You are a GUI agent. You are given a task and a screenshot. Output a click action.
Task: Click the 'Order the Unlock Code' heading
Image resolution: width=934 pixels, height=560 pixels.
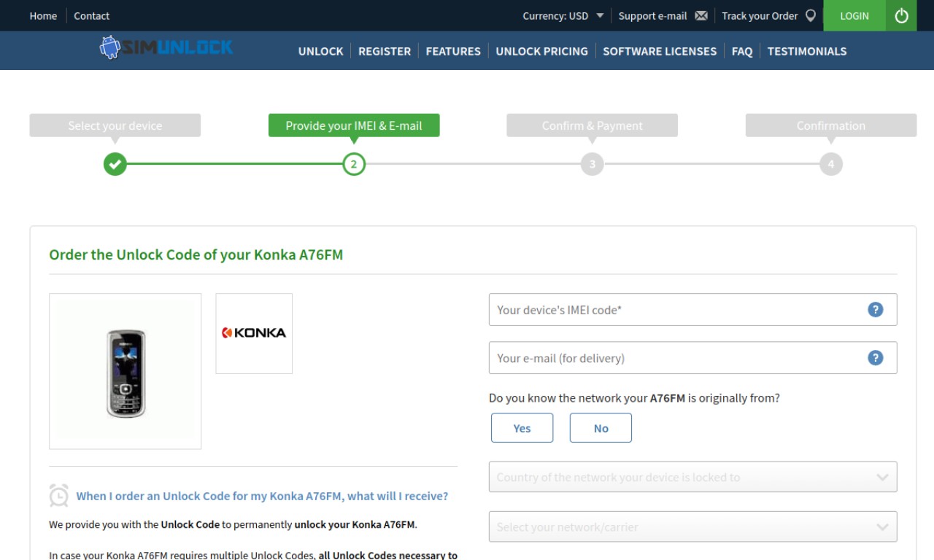[x=196, y=254]
